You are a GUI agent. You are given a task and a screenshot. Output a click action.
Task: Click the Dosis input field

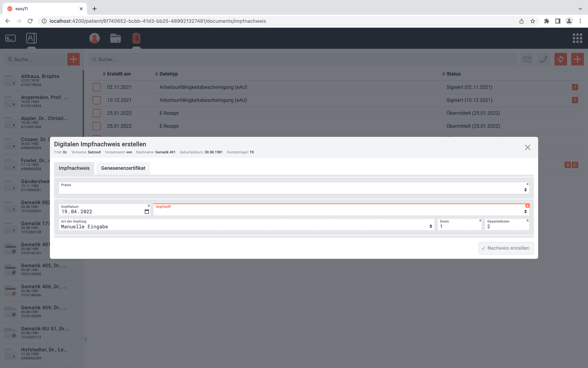pyautogui.click(x=459, y=226)
